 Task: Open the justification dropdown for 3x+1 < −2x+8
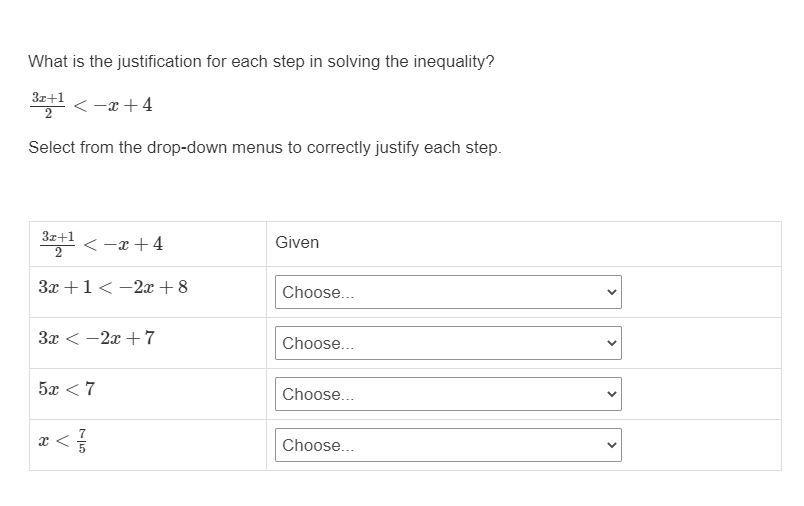tap(447, 292)
